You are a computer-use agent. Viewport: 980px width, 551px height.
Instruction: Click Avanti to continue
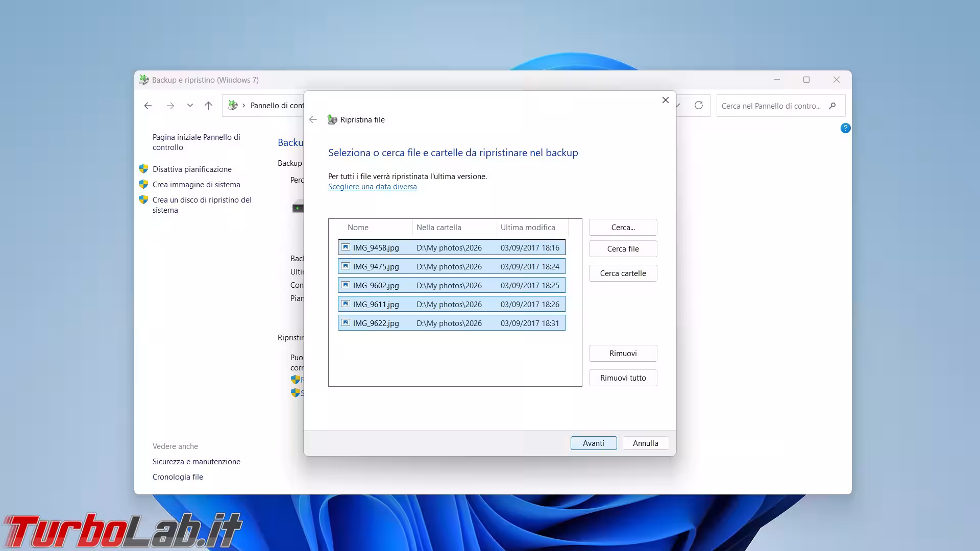coord(593,443)
